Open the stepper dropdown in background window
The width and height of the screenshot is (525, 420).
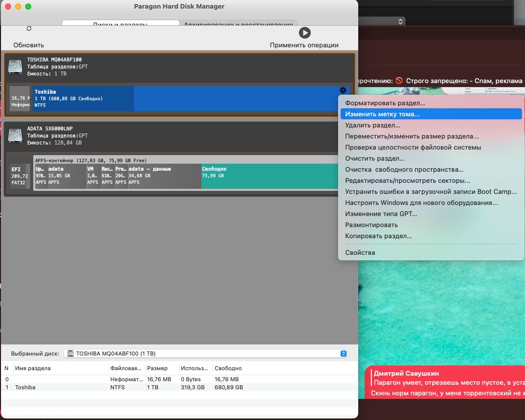(x=401, y=22)
